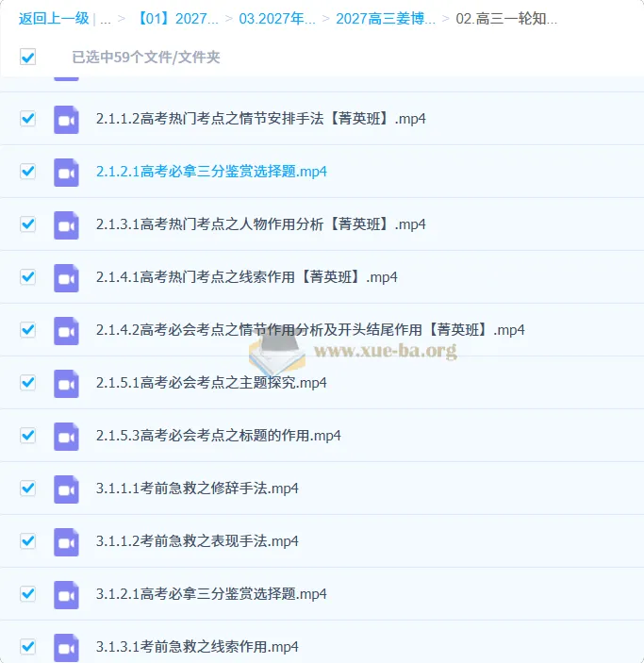Uncheck 2.1.4.1高考热门考点之线索作用 checkbox
This screenshot has width=644, height=663.
[28, 277]
